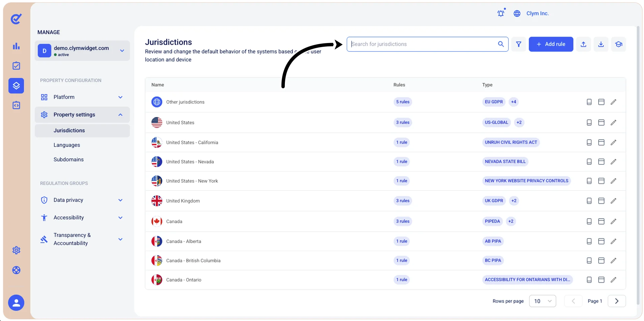Click the Clym Inc. account name

click(x=538, y=13)
